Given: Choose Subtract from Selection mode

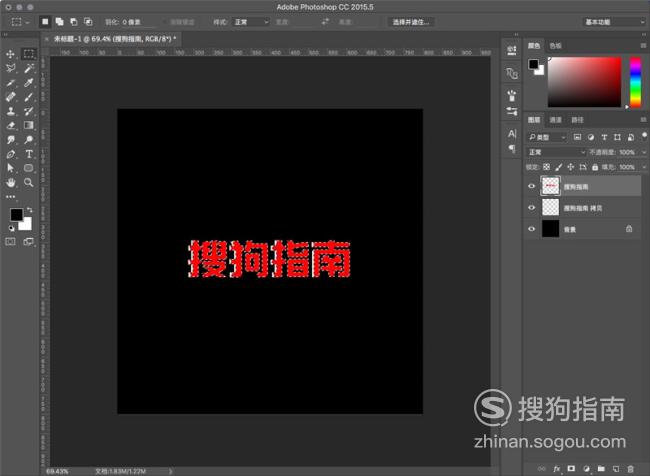Looking at the screenshot, I should tap(74, 22).
